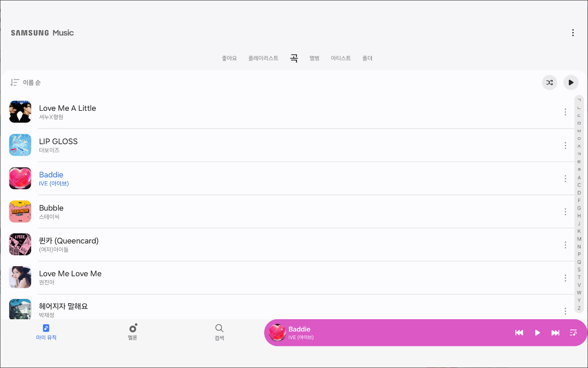
Task: Skip to next track in mini player
Action: 555,332
